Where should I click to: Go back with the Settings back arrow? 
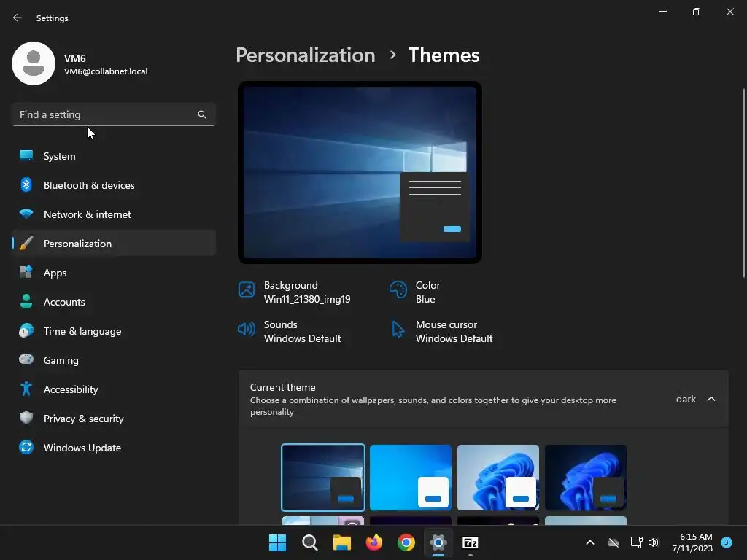point(18,17)
